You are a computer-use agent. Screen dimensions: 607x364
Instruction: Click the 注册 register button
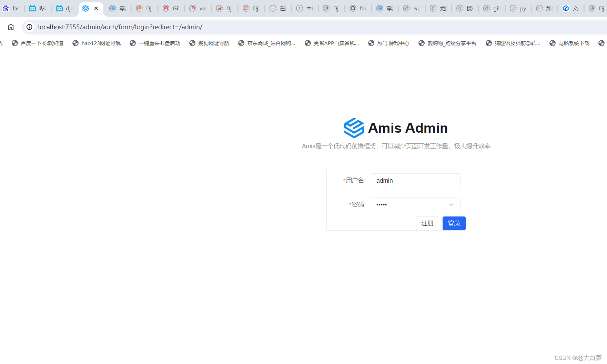(x=427, y=223)
